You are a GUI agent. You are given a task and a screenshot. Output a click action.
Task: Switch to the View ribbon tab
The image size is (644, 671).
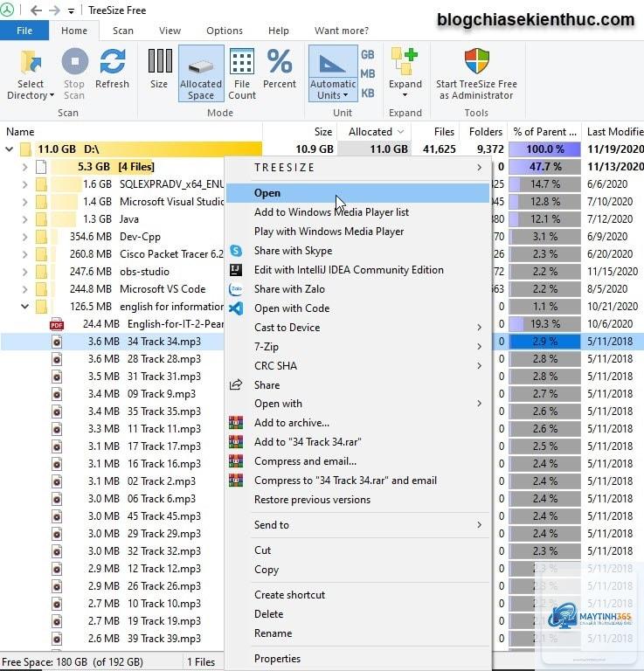point(170,31)
